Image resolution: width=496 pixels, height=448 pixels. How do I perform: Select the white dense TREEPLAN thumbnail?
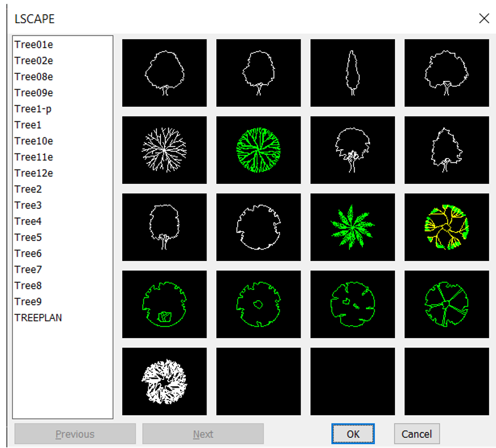click(x=165, y=381)
